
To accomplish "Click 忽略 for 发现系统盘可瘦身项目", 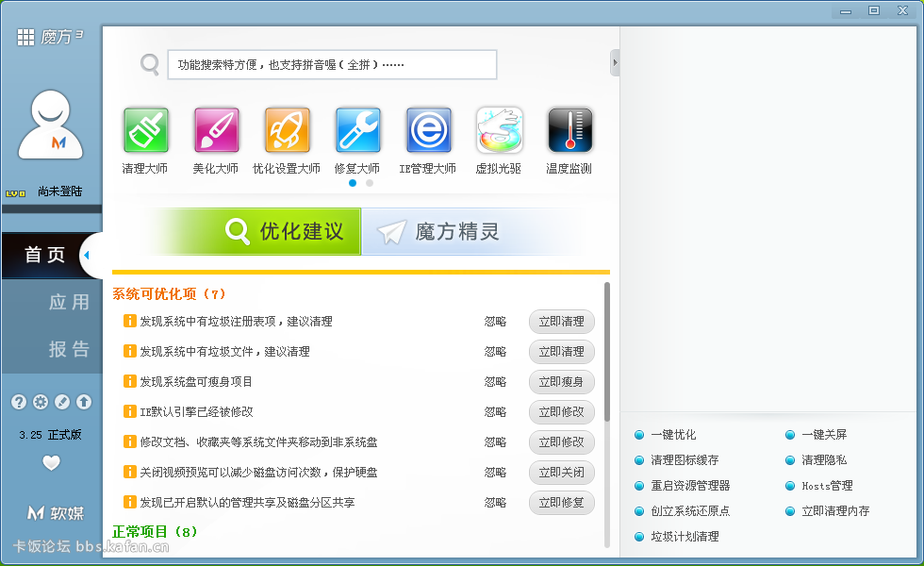I will [495, 381].
